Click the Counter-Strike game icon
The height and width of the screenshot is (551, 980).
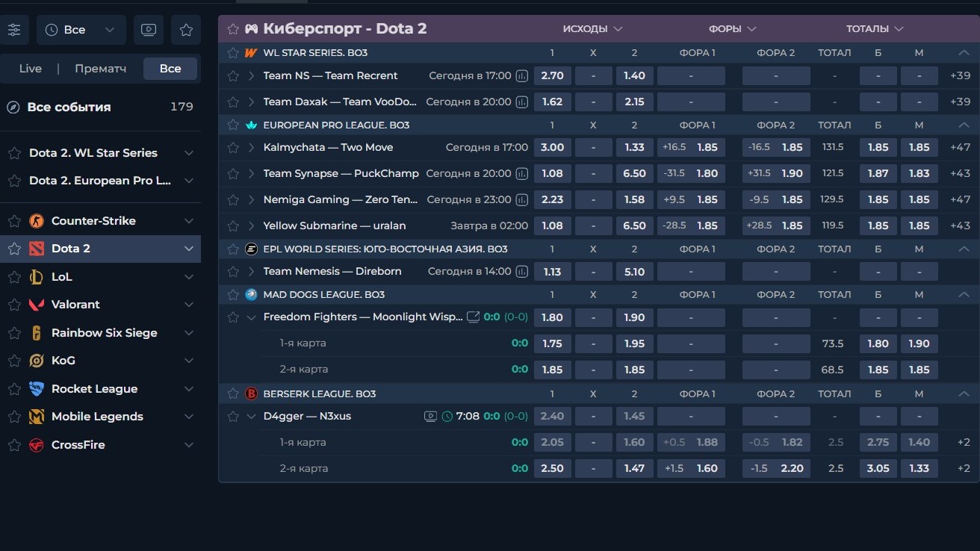point(37,221)
